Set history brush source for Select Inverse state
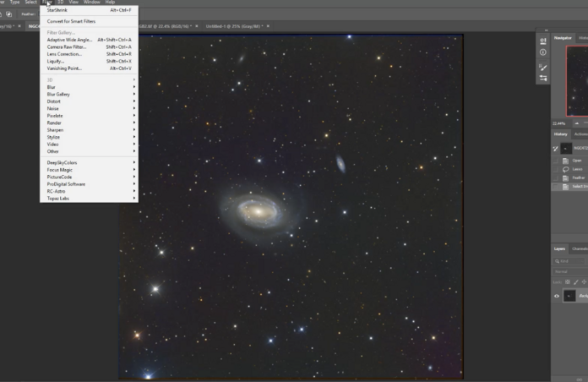 point(555,187)
